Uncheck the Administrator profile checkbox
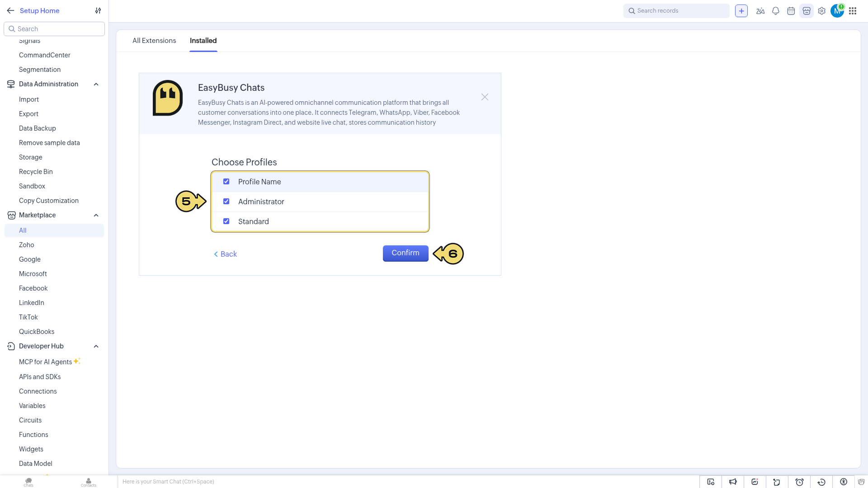 (226, 202)
